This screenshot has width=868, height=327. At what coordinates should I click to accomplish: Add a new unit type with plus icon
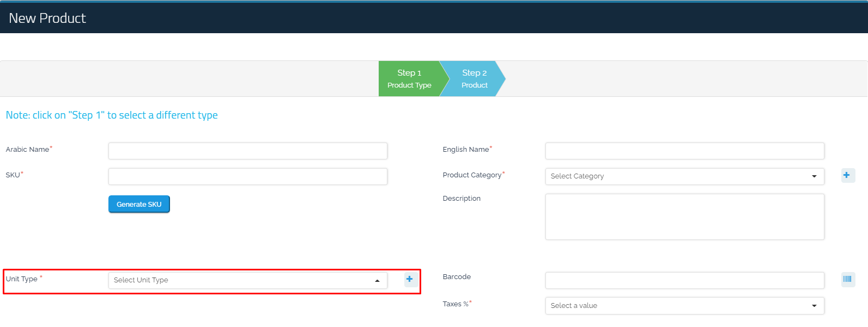[410, 279]
